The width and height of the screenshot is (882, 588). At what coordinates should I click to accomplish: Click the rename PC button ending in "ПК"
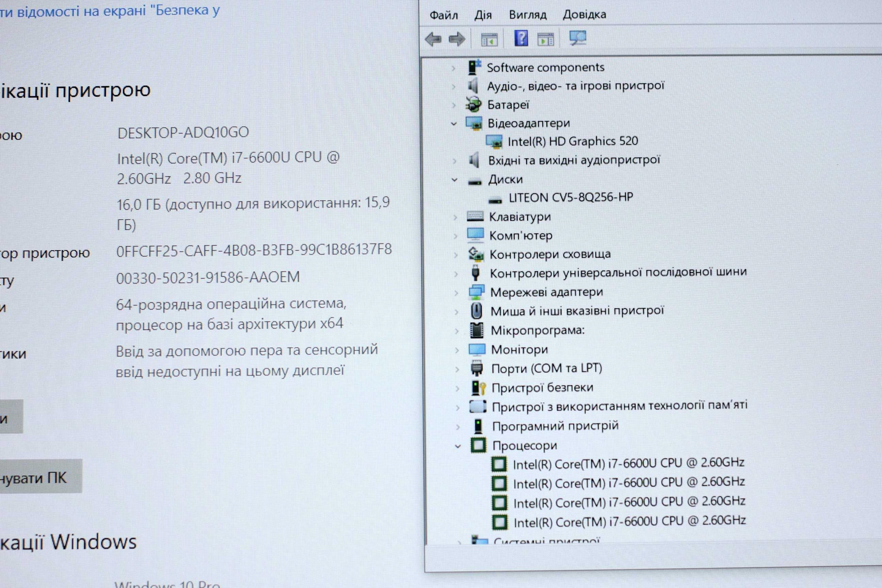[x=40, y=476]
